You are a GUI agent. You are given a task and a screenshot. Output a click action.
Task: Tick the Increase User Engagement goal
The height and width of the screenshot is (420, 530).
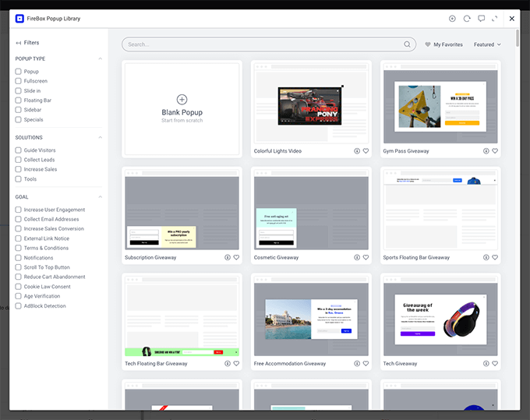(18, 210)
